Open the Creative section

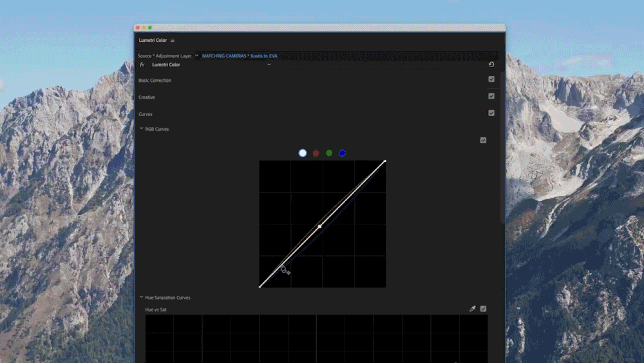147,97
